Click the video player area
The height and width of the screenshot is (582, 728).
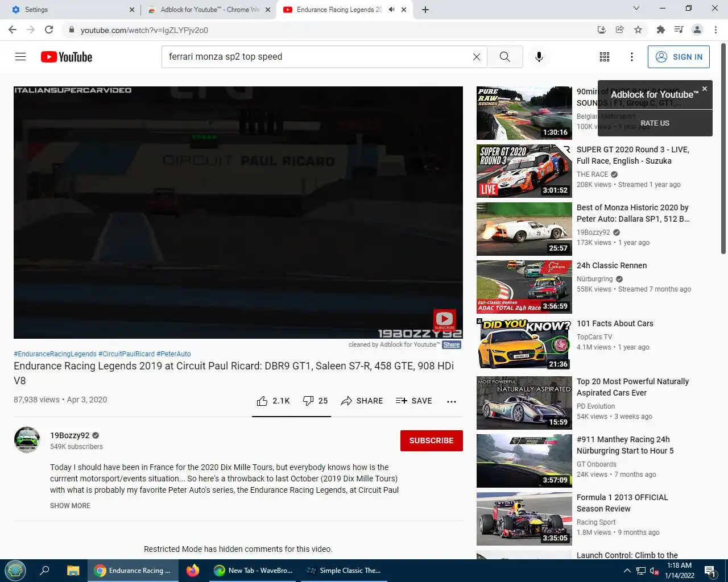point(238,213)
